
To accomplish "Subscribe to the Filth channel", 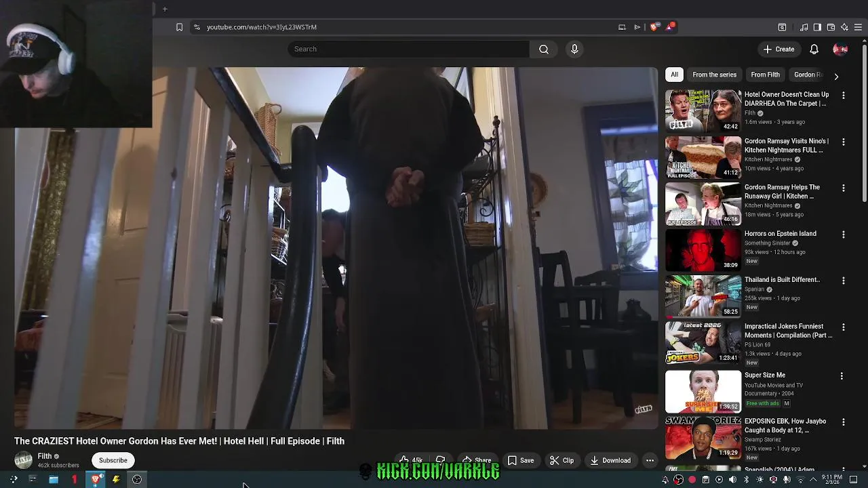I will (x=113, y=460).
